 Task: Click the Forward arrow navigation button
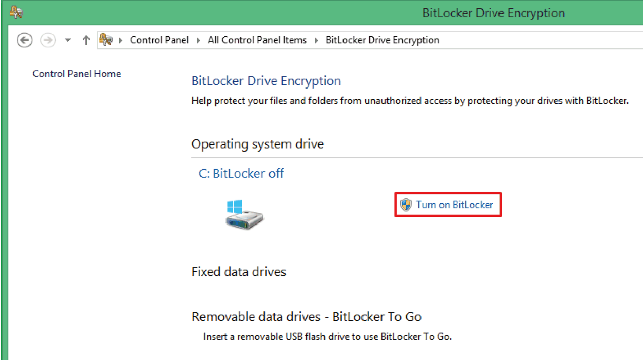(48, 40)
